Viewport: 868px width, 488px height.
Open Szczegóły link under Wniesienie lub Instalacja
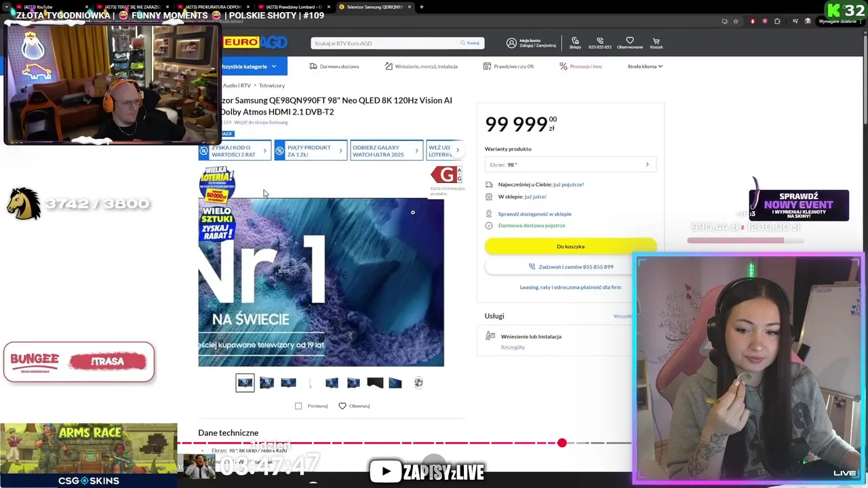tap(513, 347)
